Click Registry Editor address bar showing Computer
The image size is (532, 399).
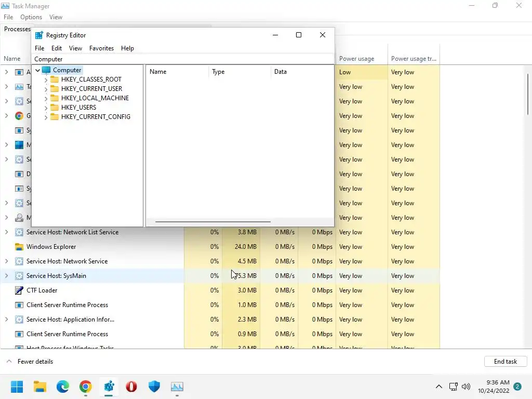(183, 59)
